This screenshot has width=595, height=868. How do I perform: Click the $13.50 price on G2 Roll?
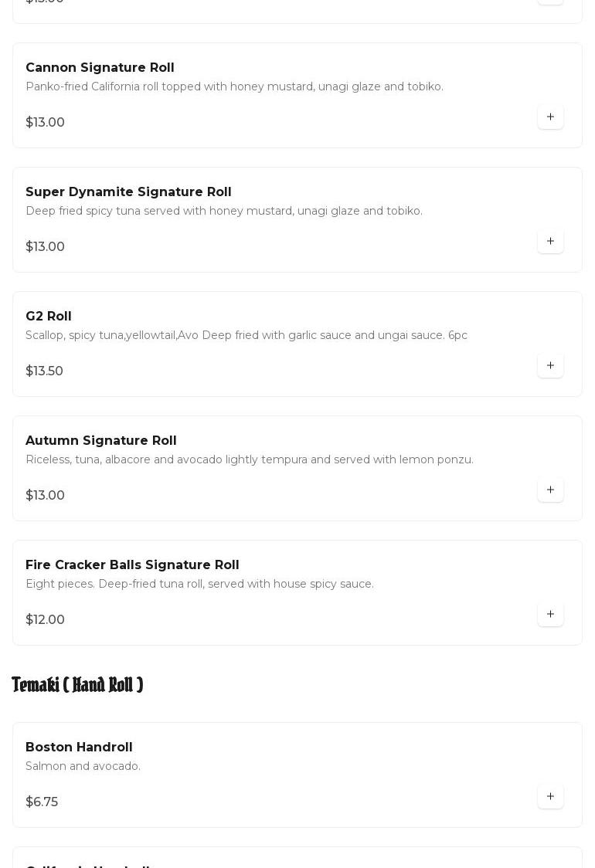pyautogui.click(x=45, y=371)
